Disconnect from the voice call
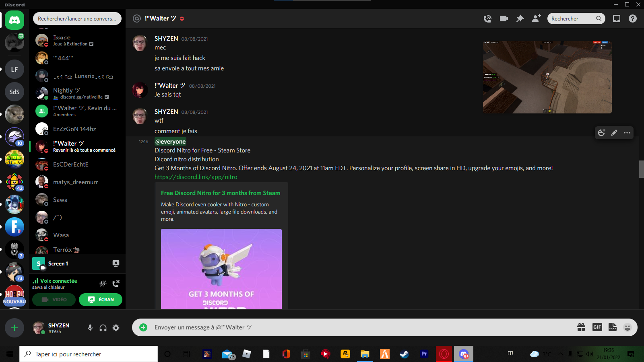 coord(116,284)
